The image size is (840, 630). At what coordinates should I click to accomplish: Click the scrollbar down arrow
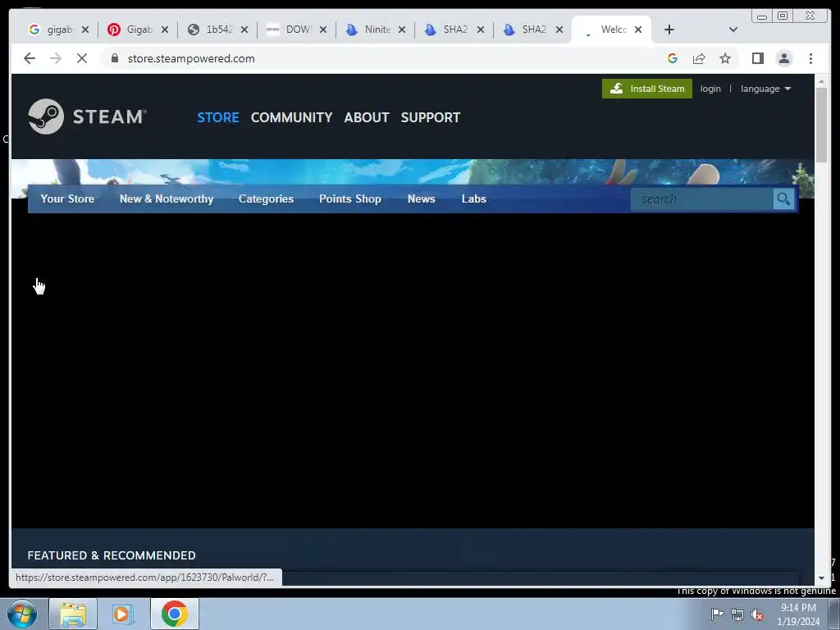(822, 578)
